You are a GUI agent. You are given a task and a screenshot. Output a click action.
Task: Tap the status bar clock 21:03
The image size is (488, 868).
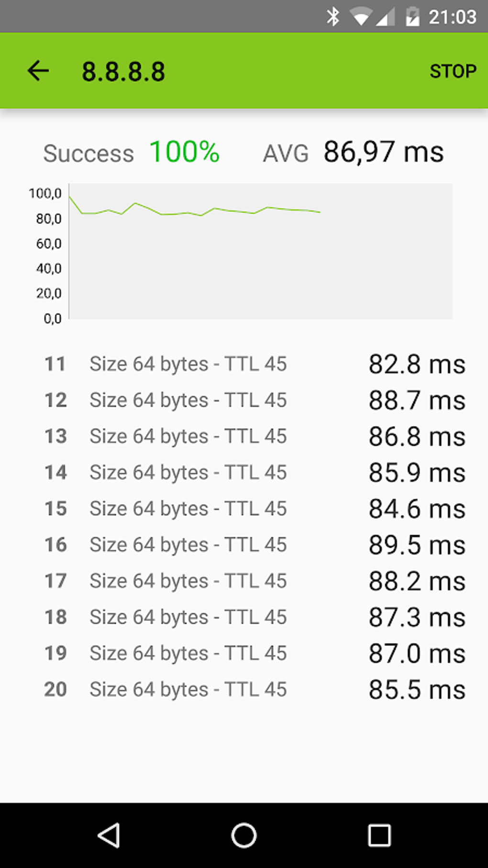[453, 17]
